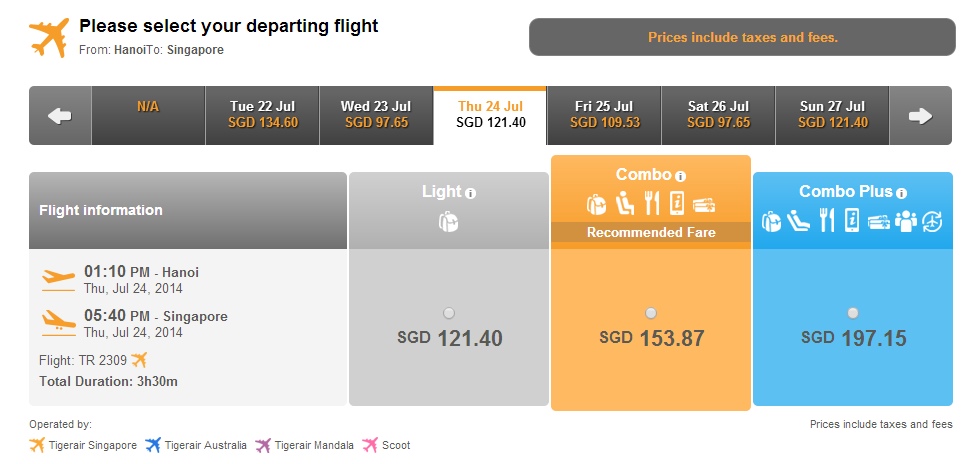Select the Combo Plus SGD 197.15 radio
973x464 pixels.
(853, 313)
